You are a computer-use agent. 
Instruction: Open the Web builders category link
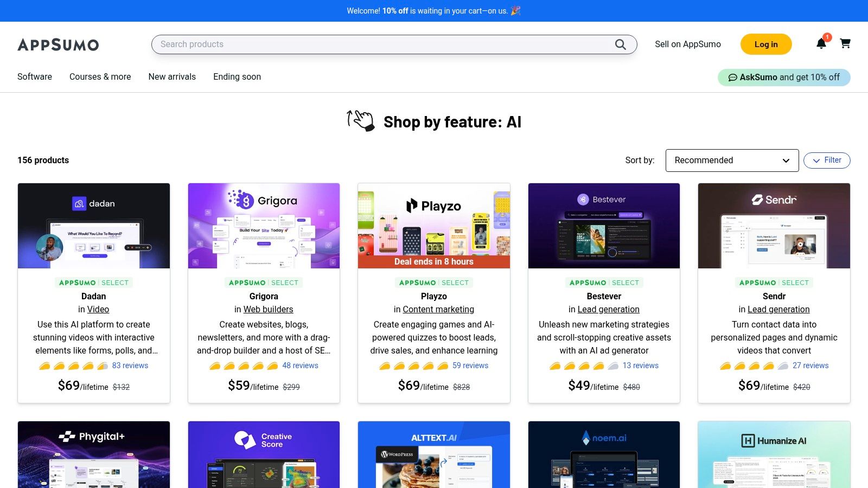click(268, 310)
